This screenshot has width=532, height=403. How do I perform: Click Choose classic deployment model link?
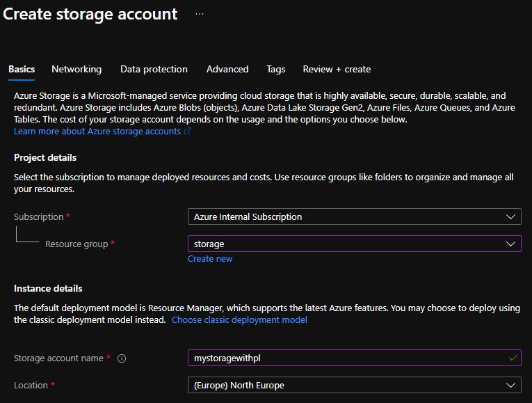pyautogui.click(x=239, y=319)
